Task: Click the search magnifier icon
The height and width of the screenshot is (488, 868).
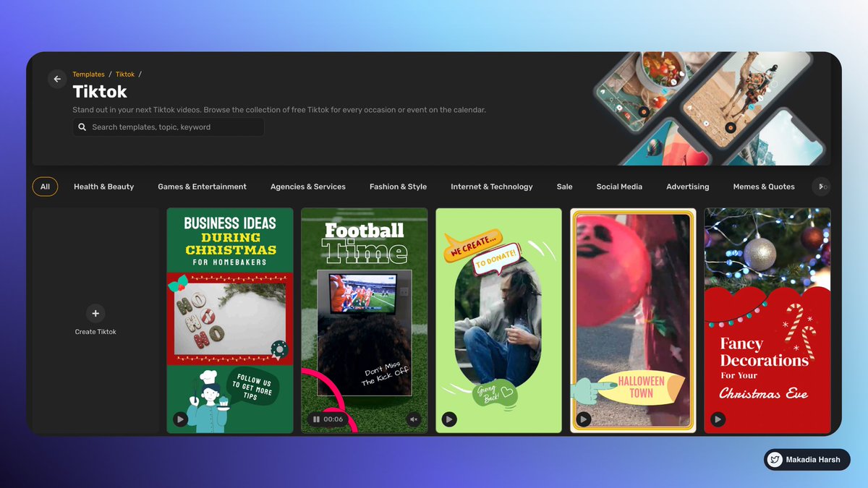Action: pyautogui.click(x=82, y=127)
